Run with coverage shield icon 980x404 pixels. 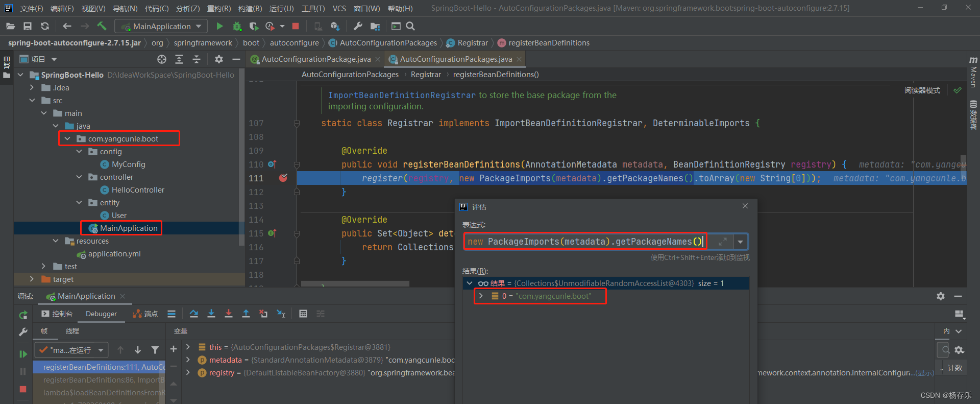254,26
